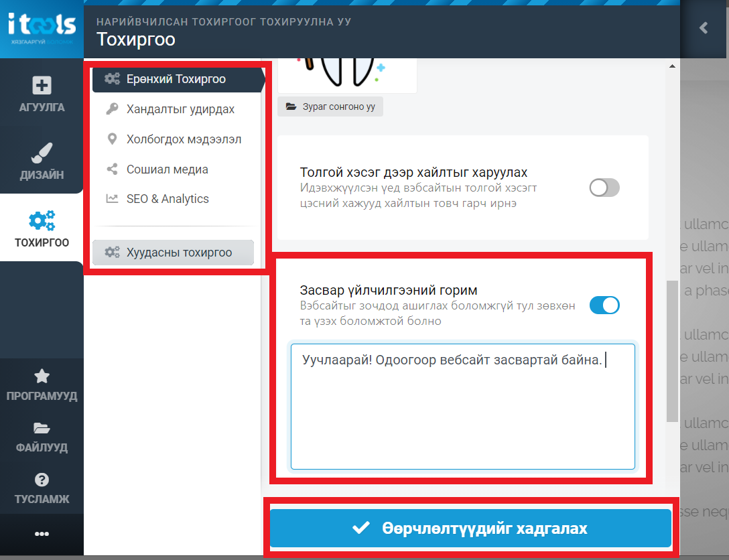Select Ерөнхий Тохиргоо menu item

click(178, 80)
